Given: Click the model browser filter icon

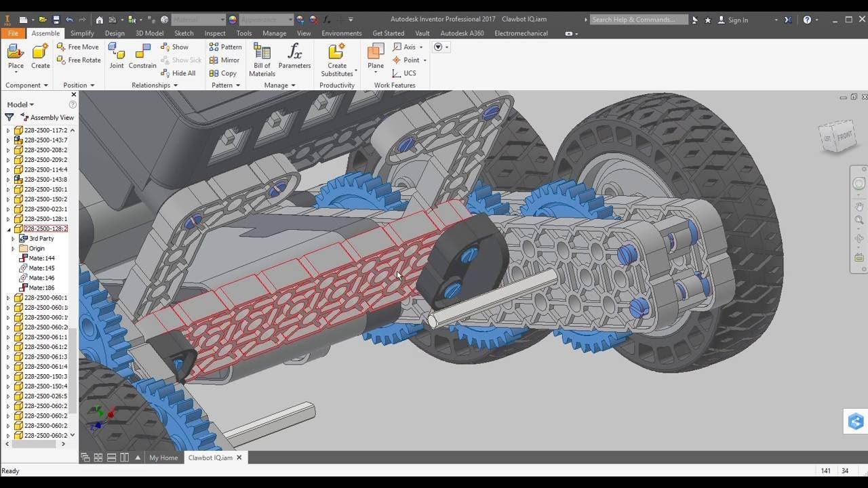Looking at the screenshot, I should tap(9, 117).
